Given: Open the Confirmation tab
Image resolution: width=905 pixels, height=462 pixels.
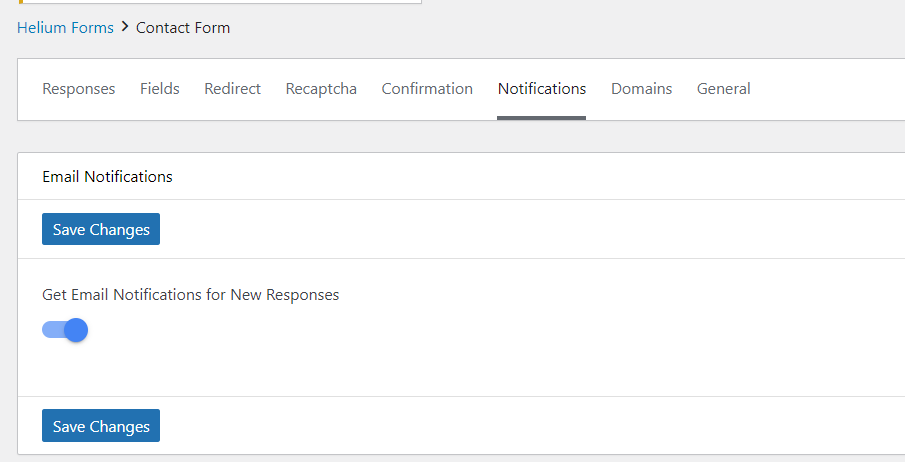Looking at the screenshot, I should 427,88.
